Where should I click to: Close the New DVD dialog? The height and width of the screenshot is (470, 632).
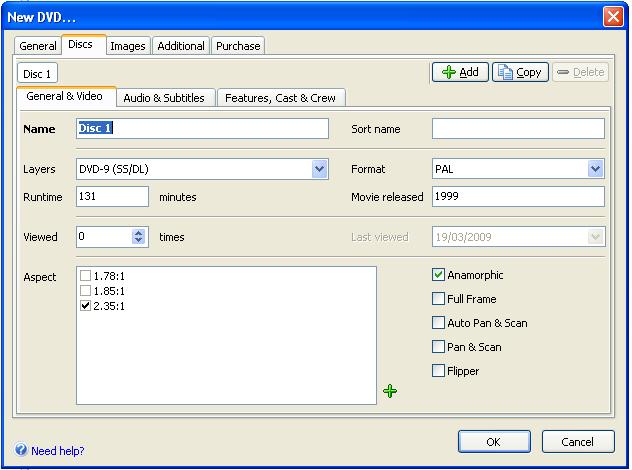point(613,17)
